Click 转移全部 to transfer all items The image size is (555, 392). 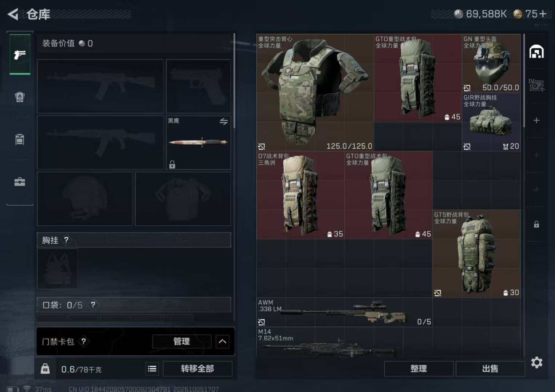197,369
